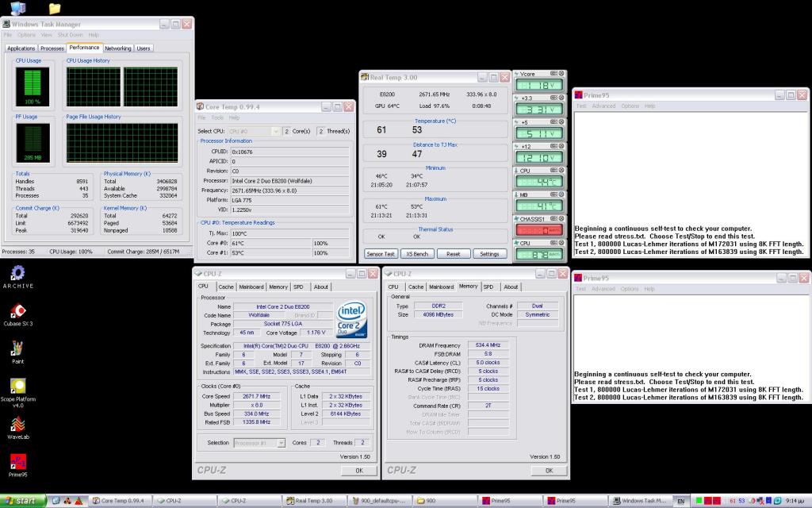
Task: Click the CPU Usage 100% meter in Task Manager
Action: (x=33, y=87)
